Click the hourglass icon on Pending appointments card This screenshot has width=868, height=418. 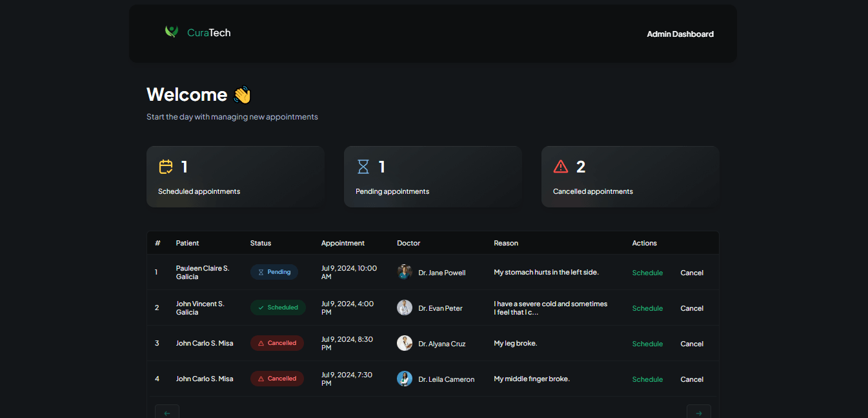pos(363,167)
